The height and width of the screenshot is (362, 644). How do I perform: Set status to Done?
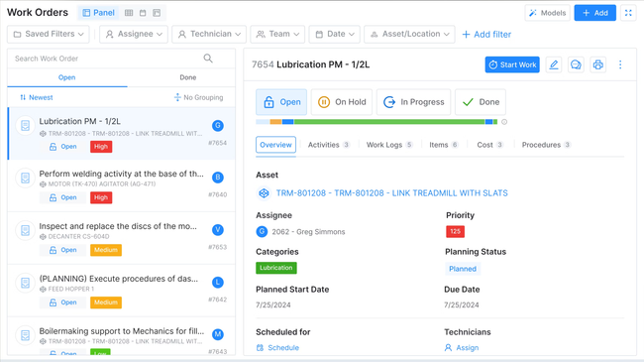click(481, 102)
